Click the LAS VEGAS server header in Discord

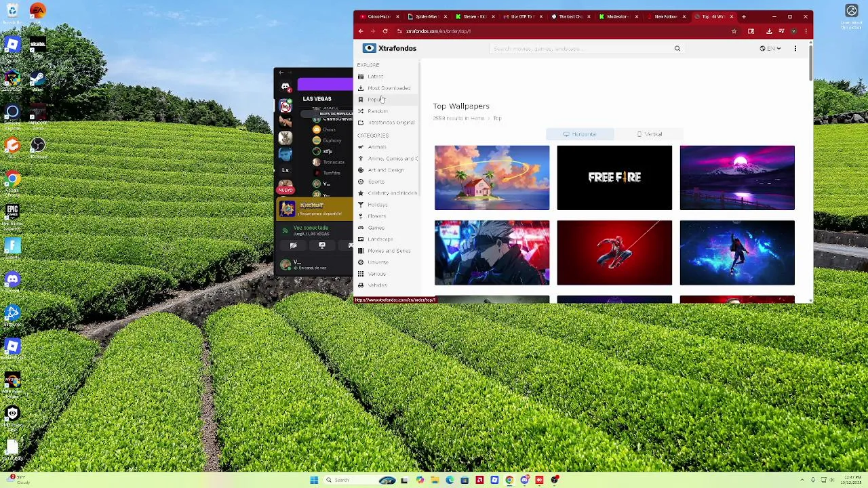tap(317, 99)
